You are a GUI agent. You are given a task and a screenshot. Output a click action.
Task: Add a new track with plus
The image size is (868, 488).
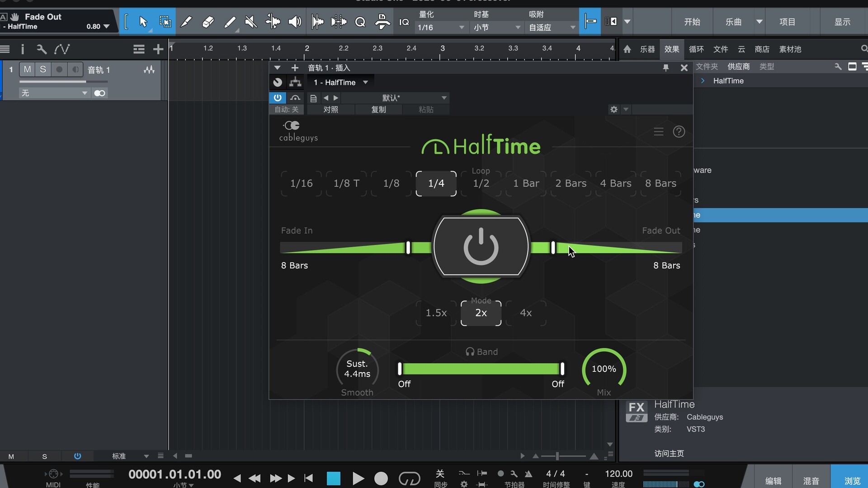pyautogui.click(x=158, y=49)
